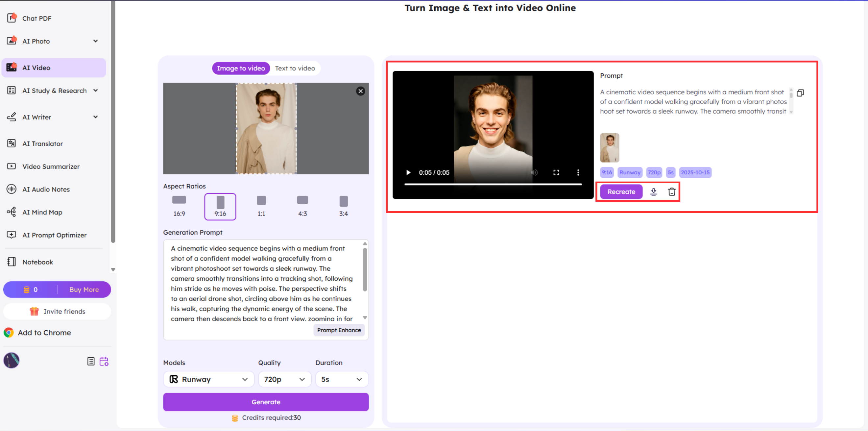The image size is (868, 431).
Task: Open the Duration dropdown showing 5s
Action: point(342,379)
